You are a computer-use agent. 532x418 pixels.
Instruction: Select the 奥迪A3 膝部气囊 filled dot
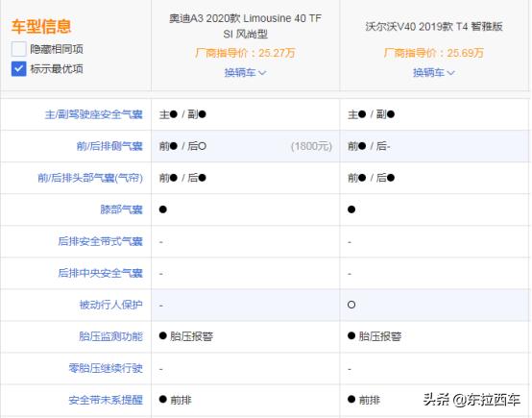tap(163, 209)
